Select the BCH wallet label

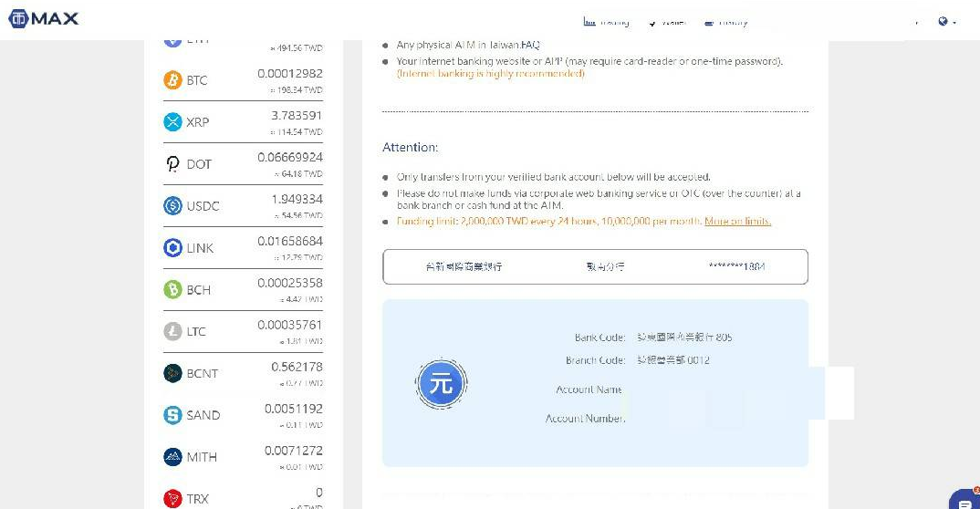[198, 290]
